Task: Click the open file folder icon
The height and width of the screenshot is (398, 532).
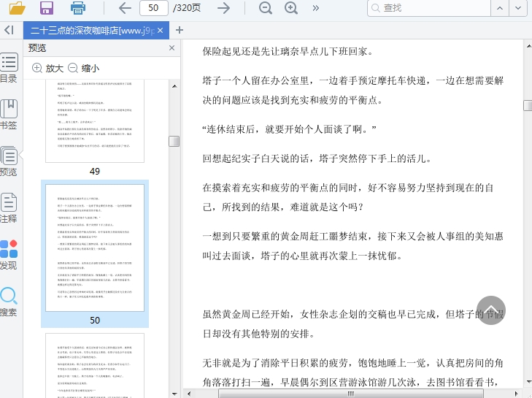Action: click(16, 8)
